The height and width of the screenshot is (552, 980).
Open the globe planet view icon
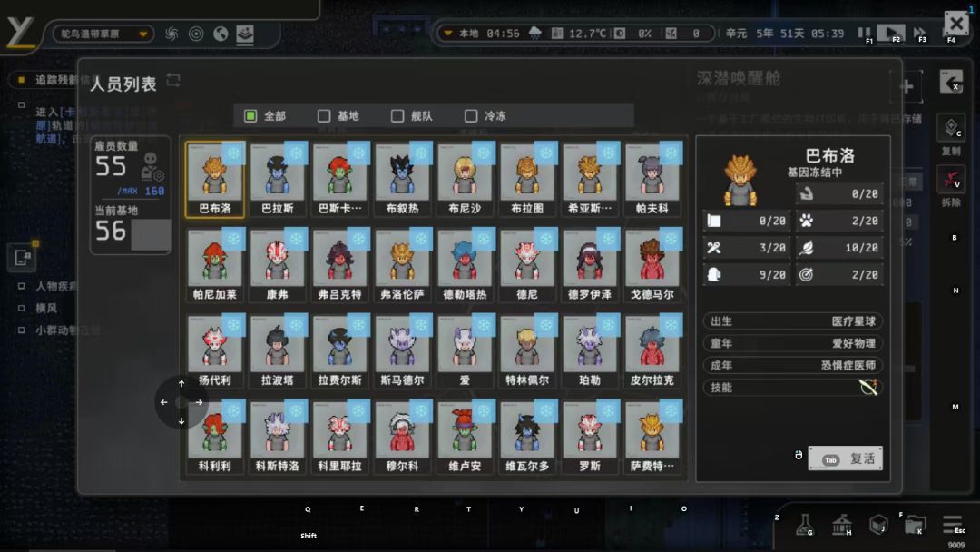[x=220, y=34]
